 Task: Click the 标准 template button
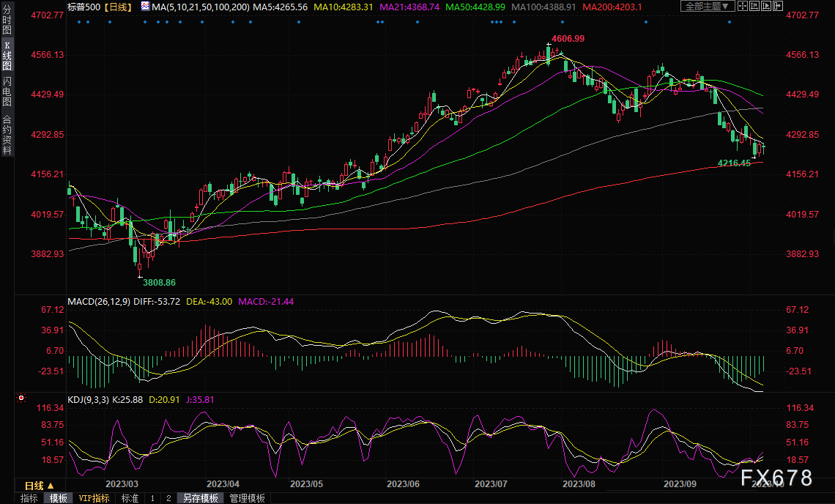click(130, 498)
